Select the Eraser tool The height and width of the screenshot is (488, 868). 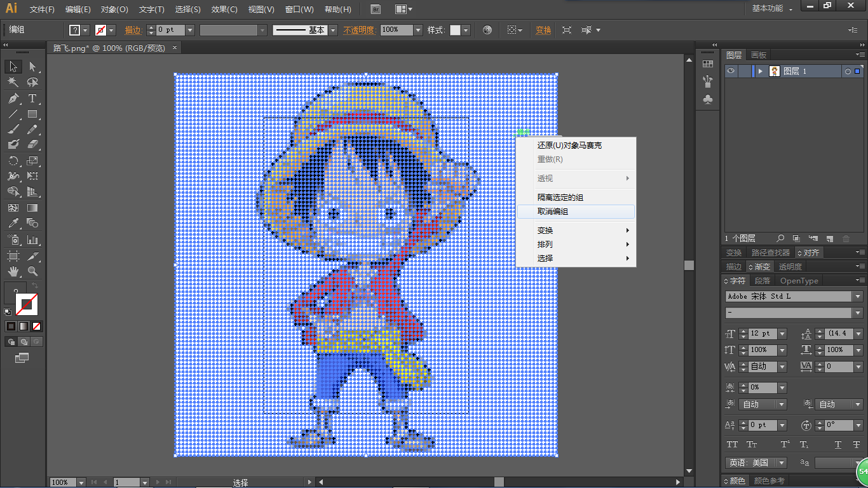[x=32, y=145]
